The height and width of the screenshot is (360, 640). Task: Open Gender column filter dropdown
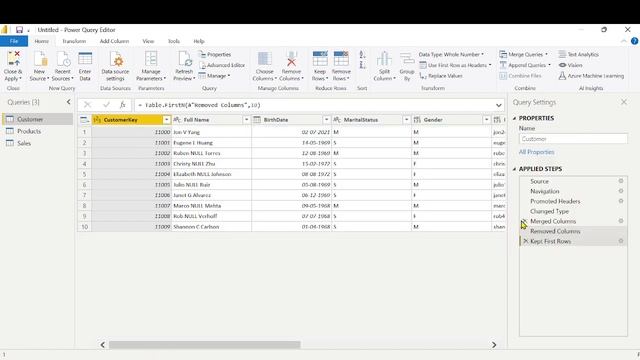[x=487, y=120]
